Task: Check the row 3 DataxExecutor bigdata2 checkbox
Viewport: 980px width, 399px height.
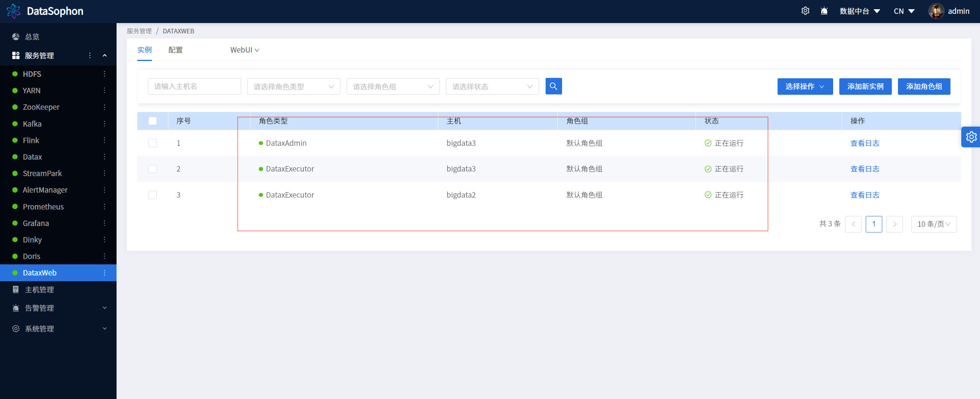Action: pyautogui.click(x=153, y=195)
